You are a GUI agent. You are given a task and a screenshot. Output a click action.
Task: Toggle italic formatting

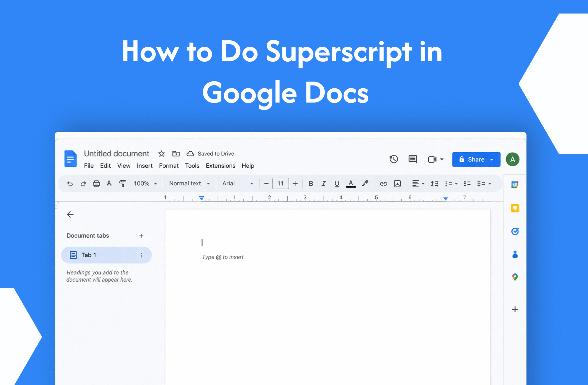324,184
